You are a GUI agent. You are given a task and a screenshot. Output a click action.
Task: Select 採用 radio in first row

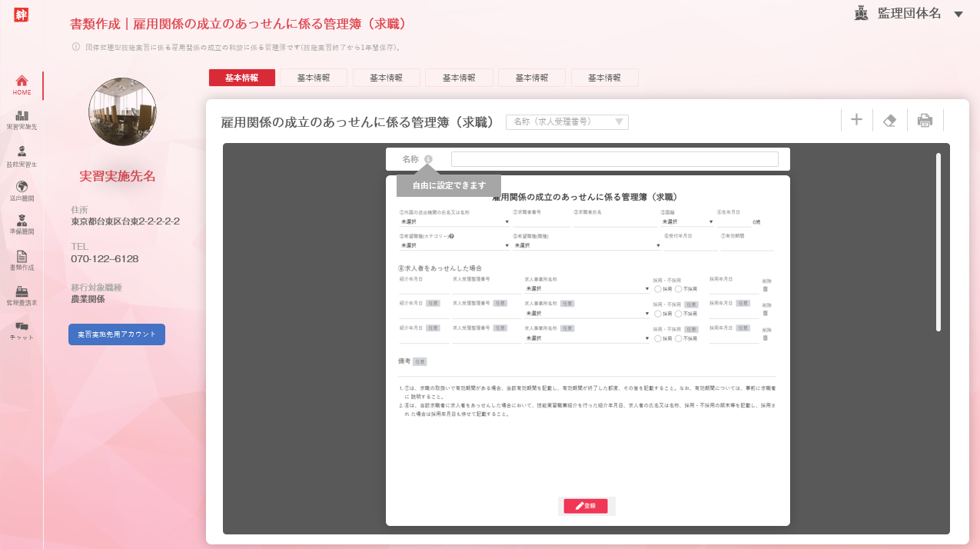coord(658,289)
